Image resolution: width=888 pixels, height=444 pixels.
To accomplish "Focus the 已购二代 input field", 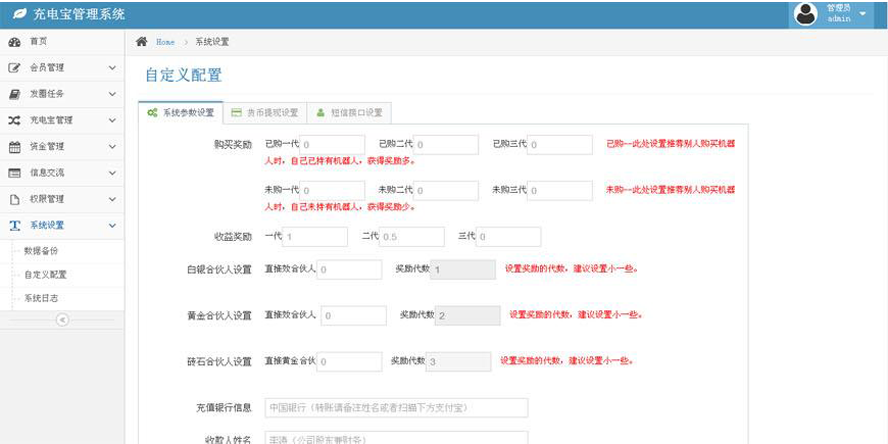I will click(446, 145).
